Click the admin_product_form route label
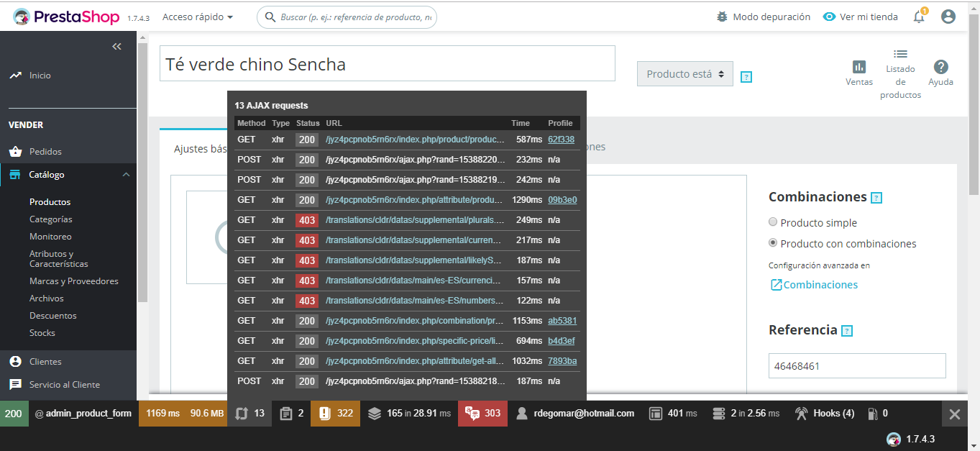This screenshot has height=451, width=980. coord(84,413)
